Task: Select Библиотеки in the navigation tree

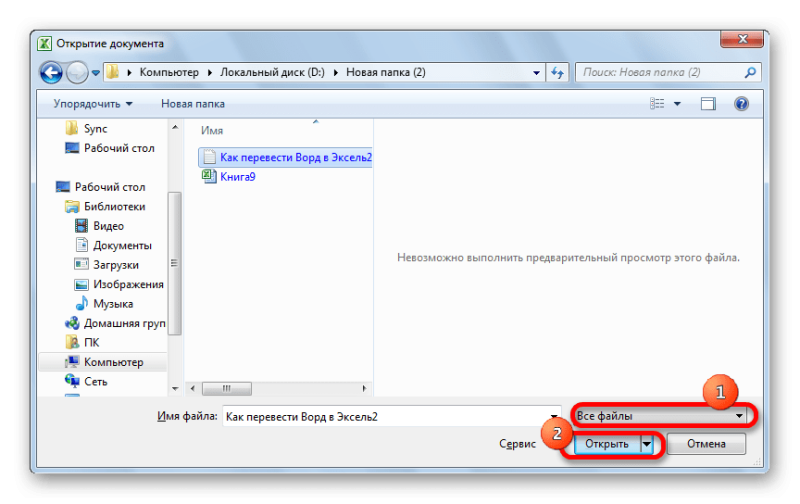Action: click(x=105, y=207)
